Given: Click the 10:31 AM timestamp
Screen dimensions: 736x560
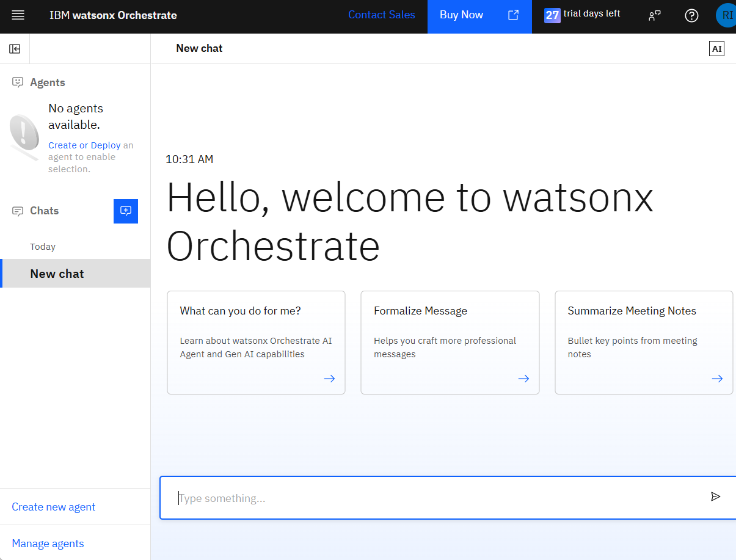Looking at the screenshot, I should click(x=189, y=159).
